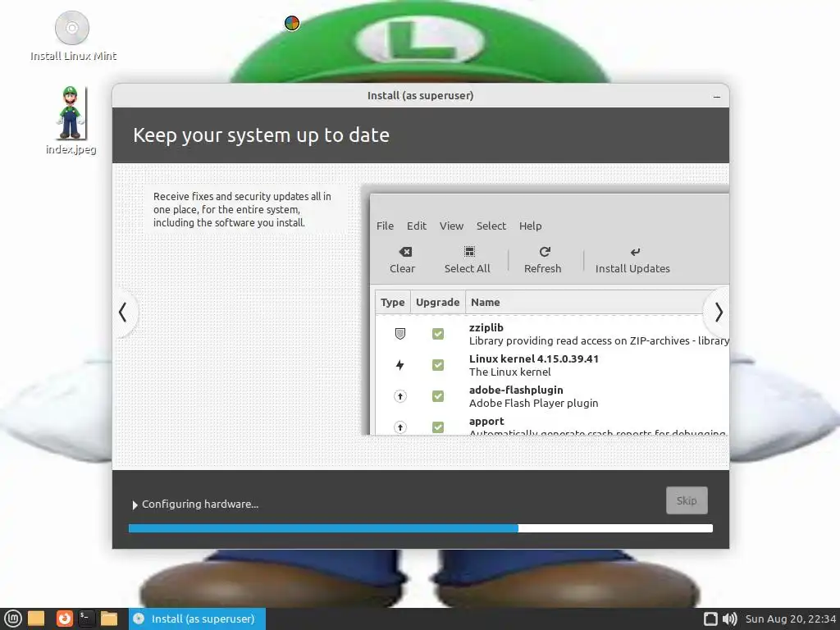Image resolution: width=840 pixels, height=630 pixels.
Task: Click the Type column header
Action: pos(393,302)
